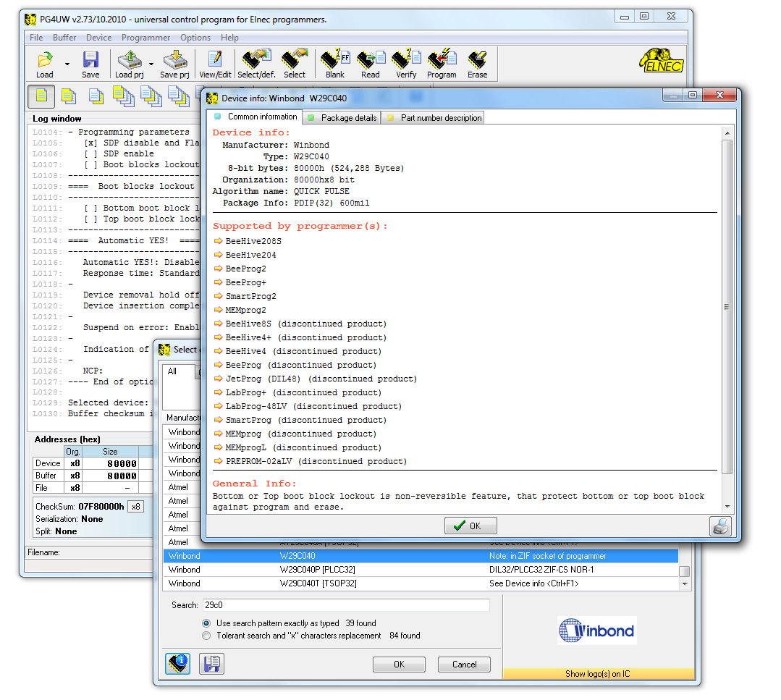Open the Device menu
This screenshot has width=781, height=700.
98,38
